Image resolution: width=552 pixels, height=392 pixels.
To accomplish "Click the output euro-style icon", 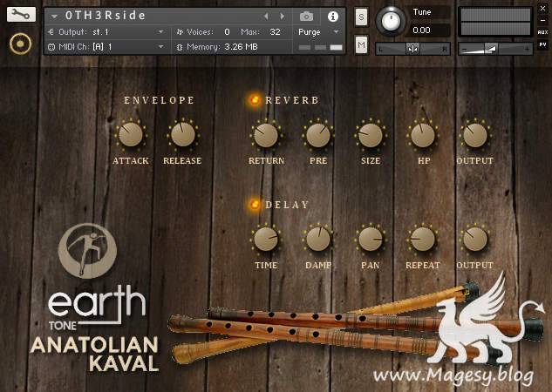I will click(x=51, y=32).
